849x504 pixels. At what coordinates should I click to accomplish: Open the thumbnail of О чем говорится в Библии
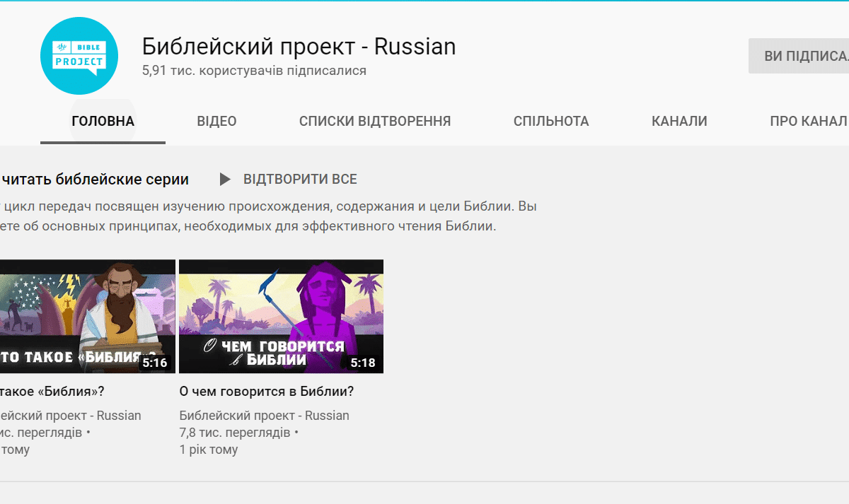281,316
